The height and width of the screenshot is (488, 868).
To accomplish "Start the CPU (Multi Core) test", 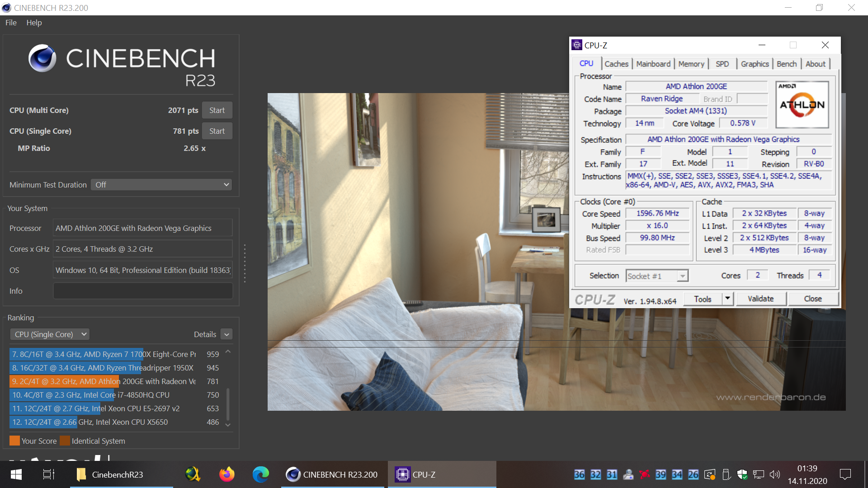I will (217, 110).
